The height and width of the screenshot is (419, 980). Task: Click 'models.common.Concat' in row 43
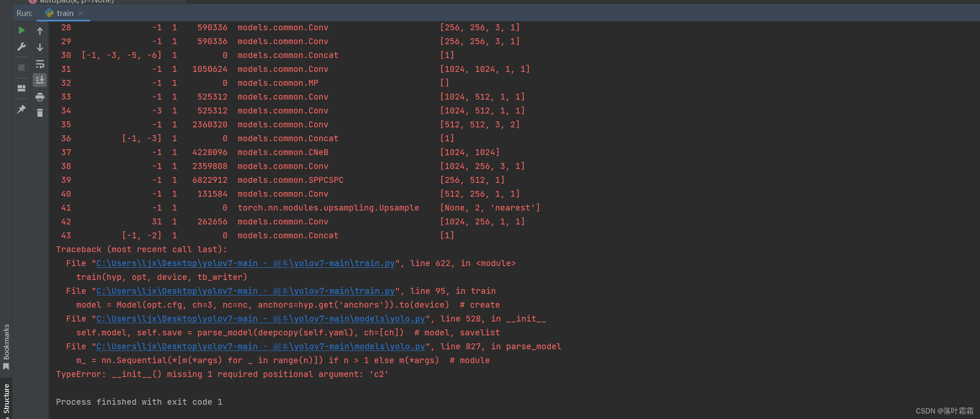click(288, 235)
